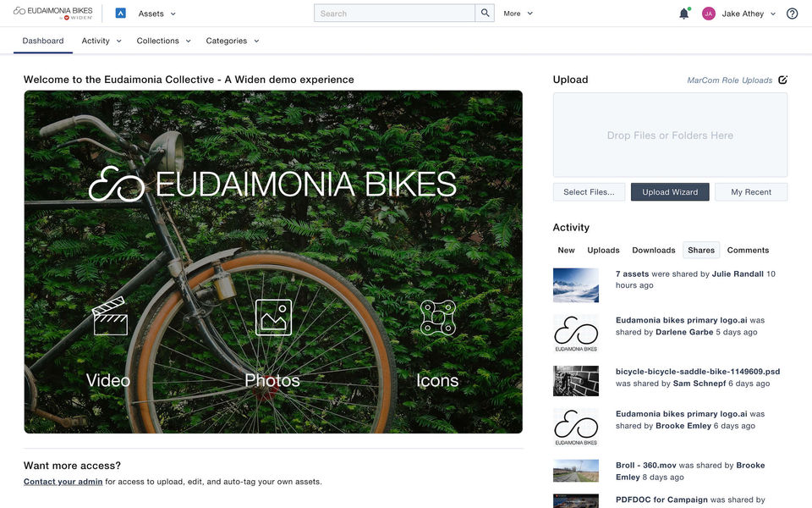
Task: Open bicycle-bicycle-saddle-bike-1149609.psd link
Action: pyautogui.click(x=698, y=371)
